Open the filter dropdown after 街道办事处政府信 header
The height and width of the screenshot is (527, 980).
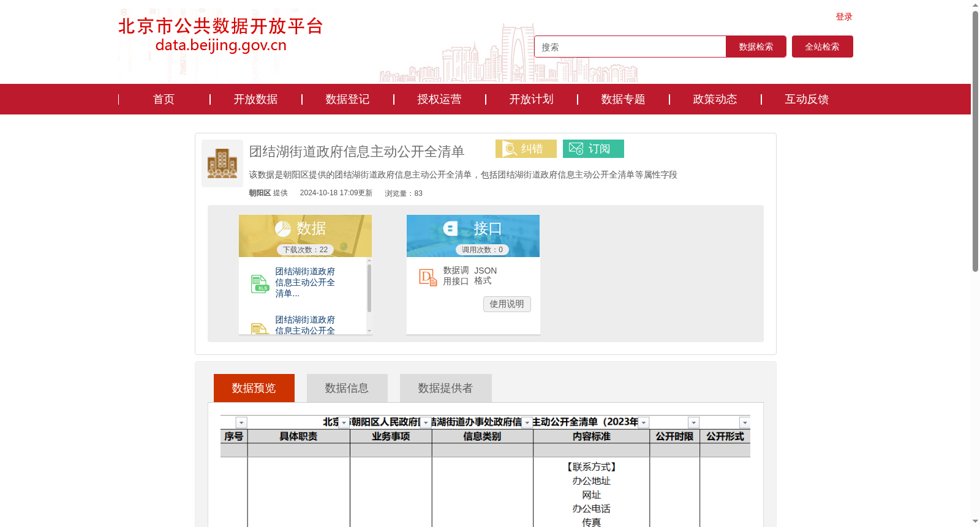(527, 422)
